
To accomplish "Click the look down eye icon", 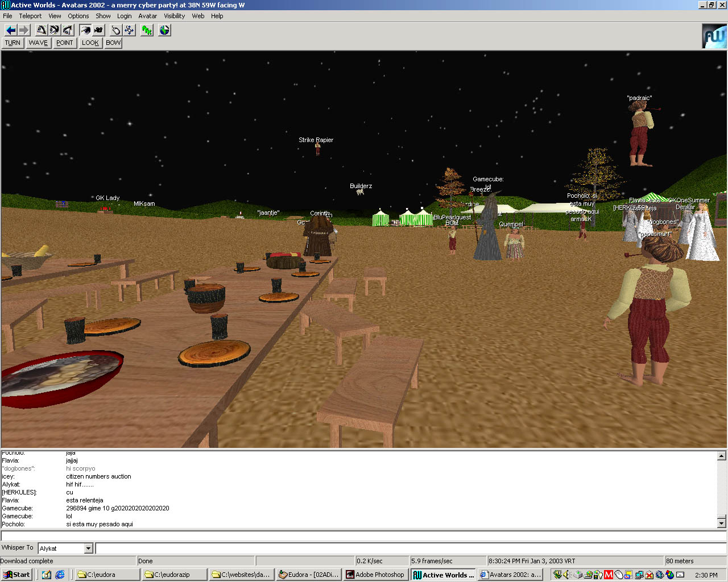I will tap(68, 30).
